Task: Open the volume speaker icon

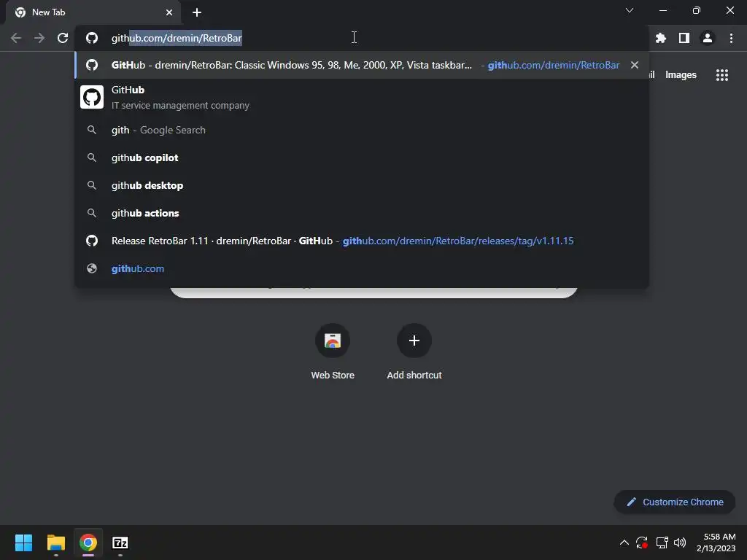Action: click(680, 542)
